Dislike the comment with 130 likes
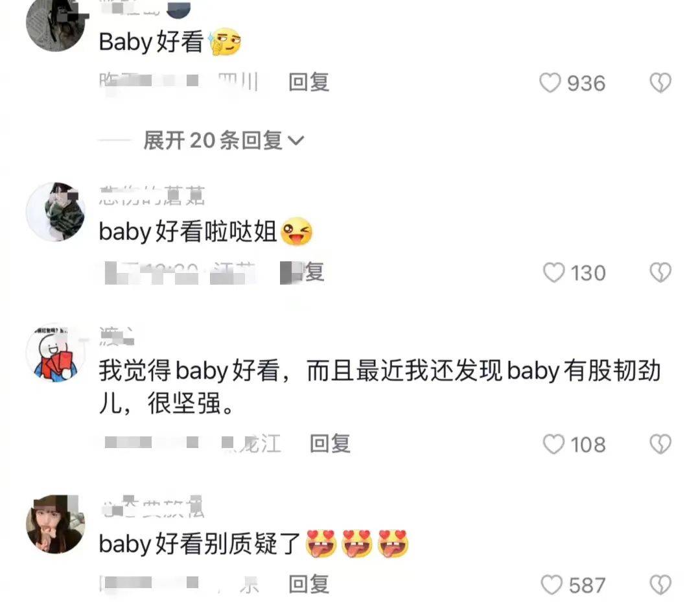This screenshot has width=700, height=616. point(660,272)
